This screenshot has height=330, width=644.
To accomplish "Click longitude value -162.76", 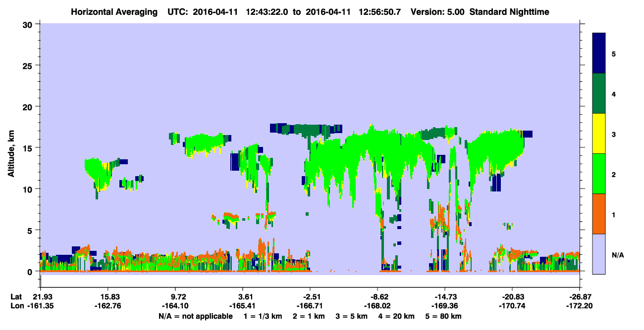I will tap(107, 306).
